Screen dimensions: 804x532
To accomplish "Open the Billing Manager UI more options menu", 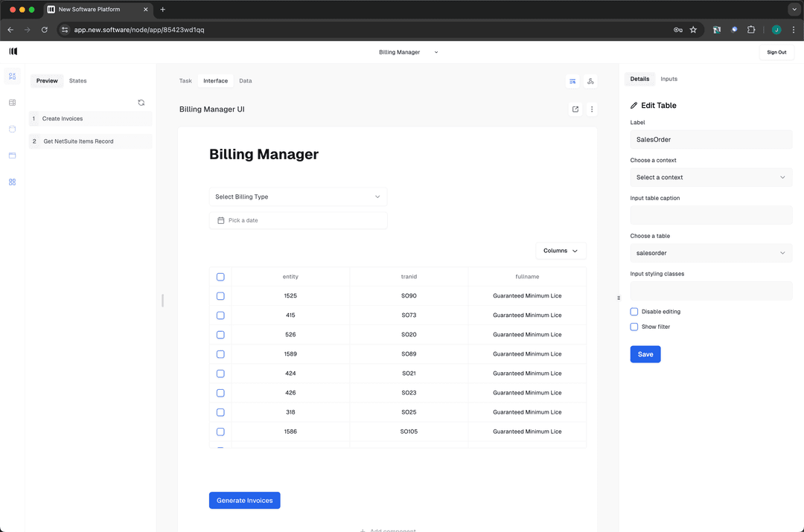I will 592,109.
